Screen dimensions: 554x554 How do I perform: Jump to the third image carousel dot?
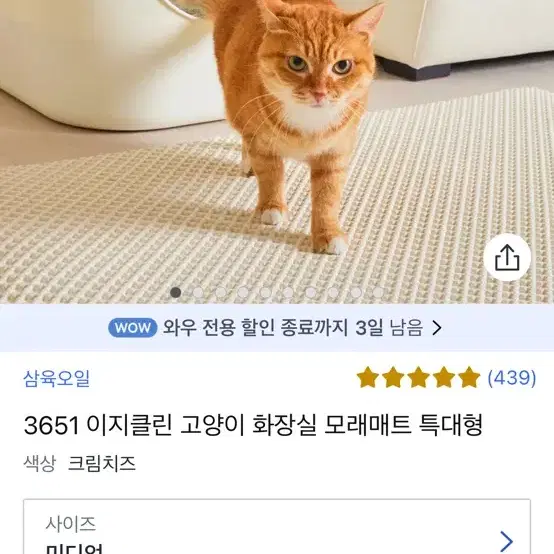pyautogui.click(x=221, y=293)
